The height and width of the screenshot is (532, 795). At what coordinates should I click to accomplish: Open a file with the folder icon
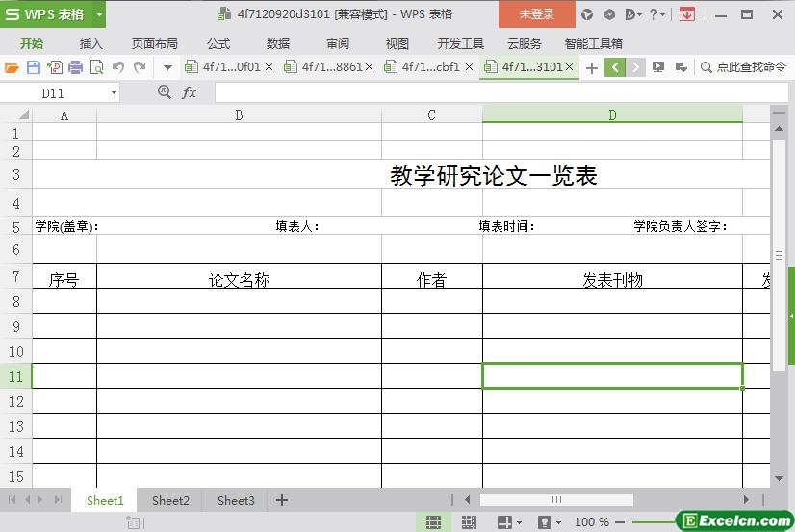12,67
